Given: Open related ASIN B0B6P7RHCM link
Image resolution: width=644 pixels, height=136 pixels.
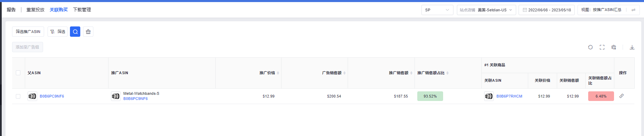Looking at the screenshot, I should point(509,96).
